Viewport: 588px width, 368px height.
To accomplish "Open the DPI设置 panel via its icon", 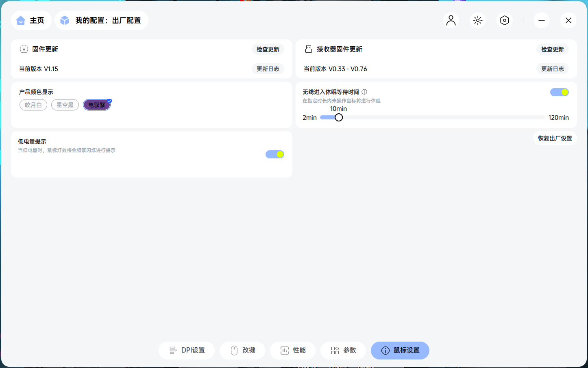I will pyautogui.click(x=173, y=350).
